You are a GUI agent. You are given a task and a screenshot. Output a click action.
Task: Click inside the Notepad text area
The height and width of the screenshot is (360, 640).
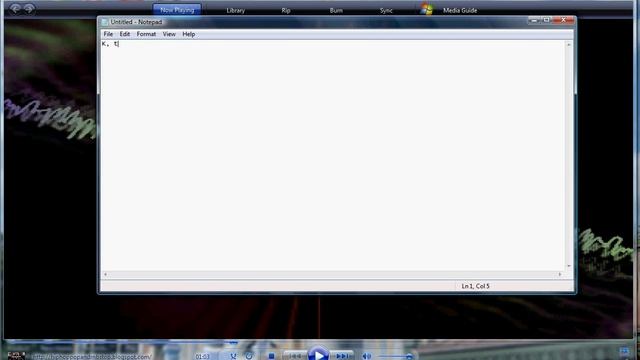(x=333, y=155)
